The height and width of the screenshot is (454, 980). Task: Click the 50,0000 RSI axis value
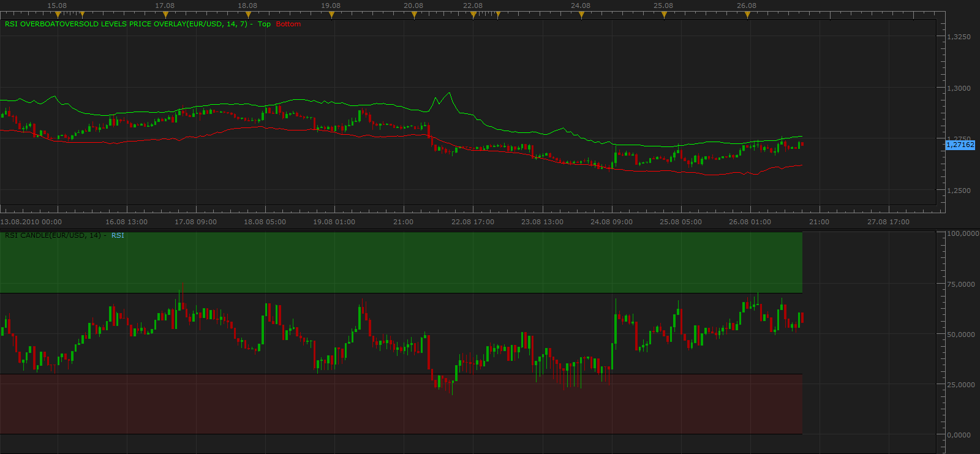pos(960,335)
